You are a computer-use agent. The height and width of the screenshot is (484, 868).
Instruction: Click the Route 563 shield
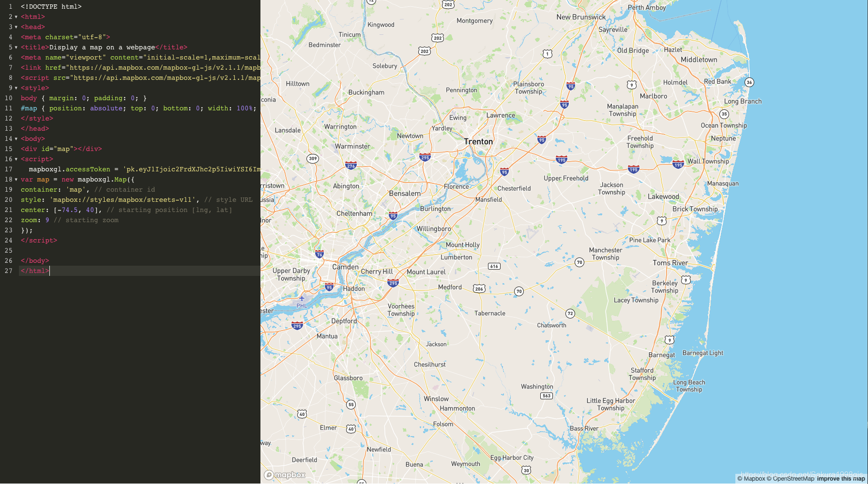547,396
